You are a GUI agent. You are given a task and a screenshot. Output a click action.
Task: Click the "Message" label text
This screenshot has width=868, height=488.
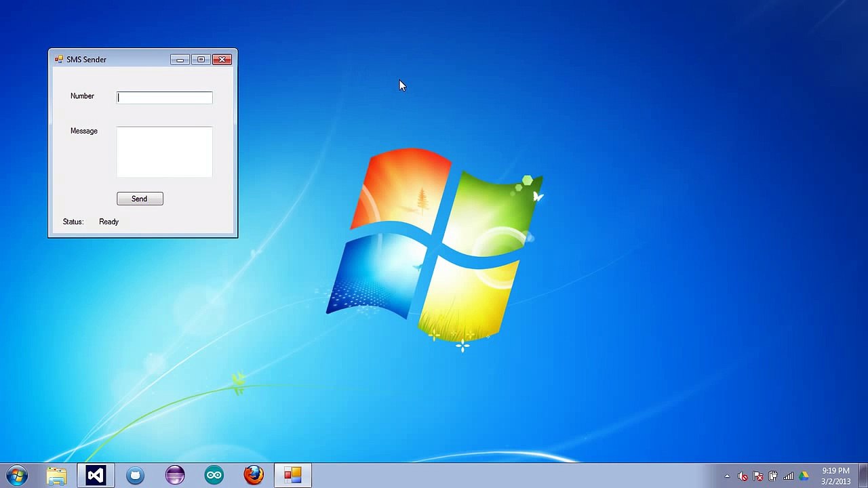tap(84, 131)
